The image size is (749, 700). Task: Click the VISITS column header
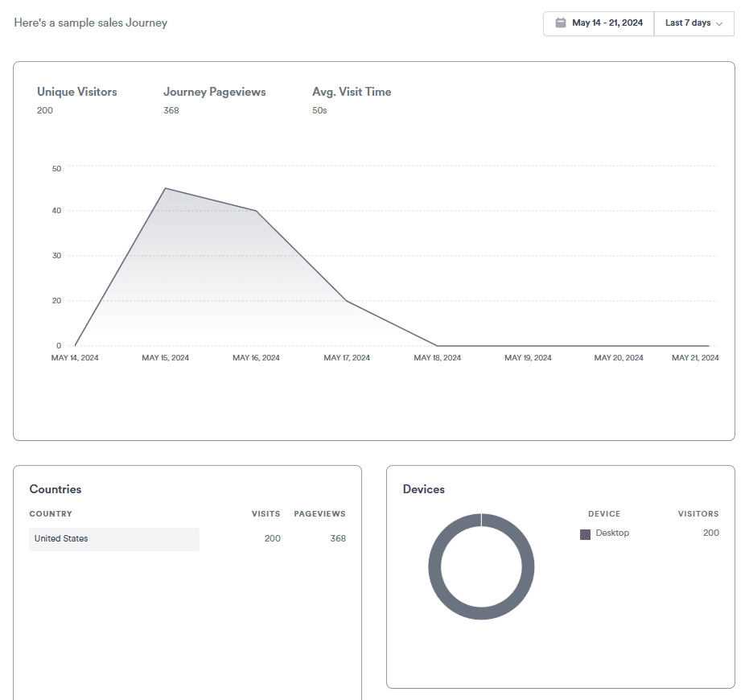pyautogui.click(x=265, y=514)
